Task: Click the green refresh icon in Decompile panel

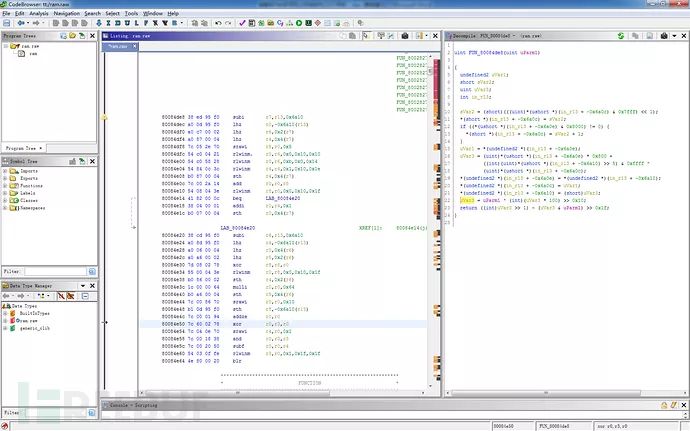Action: [x=622, y=36]
